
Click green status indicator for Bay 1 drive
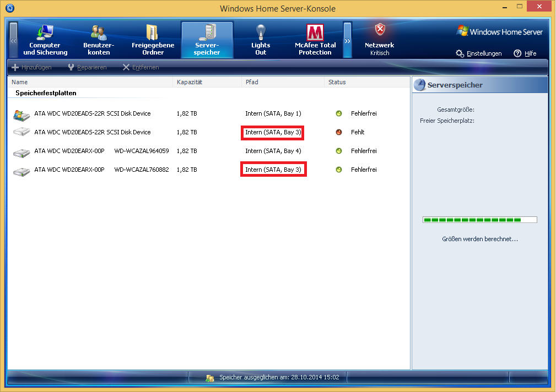339,113
